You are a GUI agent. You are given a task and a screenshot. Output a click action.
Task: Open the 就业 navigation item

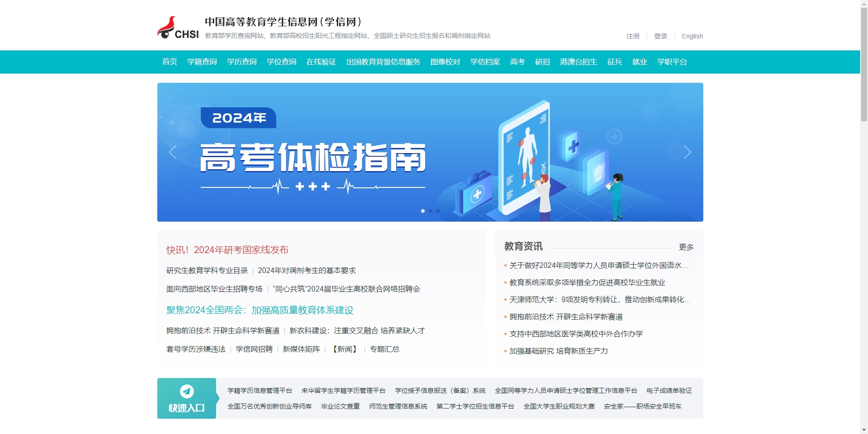point(639,62)
